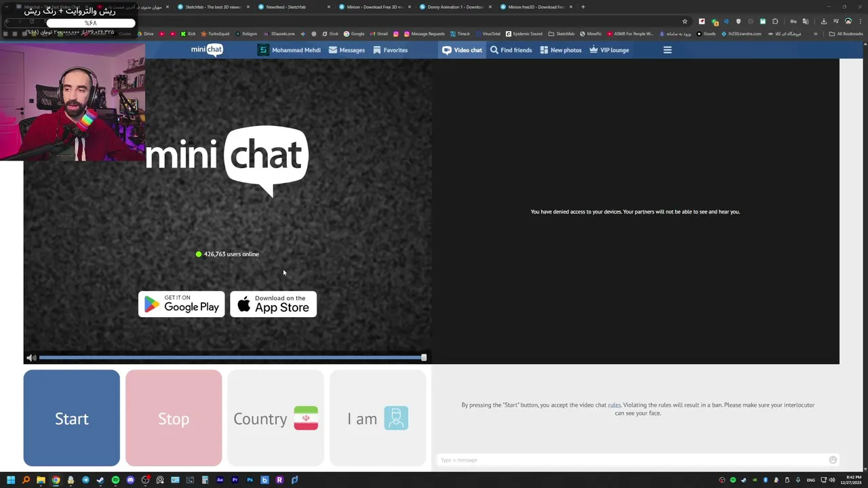Open the Country selector with Iran flag
The height and width of the screenshot is (488, 868).
click(275, 418)
